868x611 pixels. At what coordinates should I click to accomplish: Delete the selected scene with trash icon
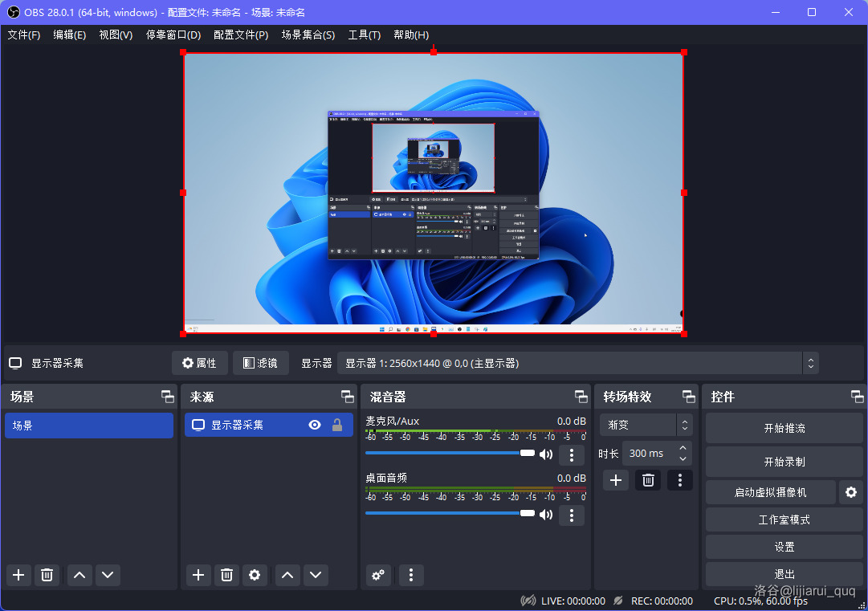coord(47,575)
